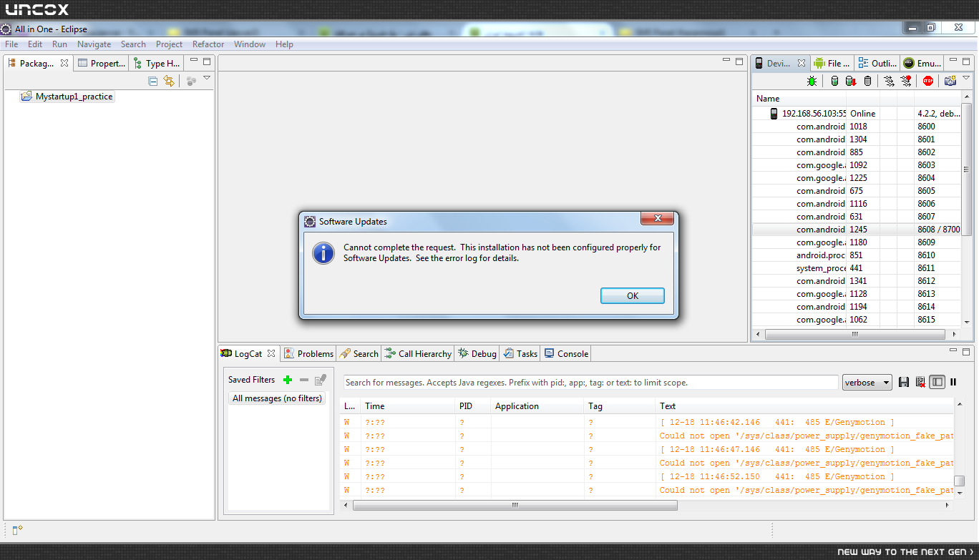
Task: Click the Devices vertical scrollbar
Action: (x=966, y=170)
